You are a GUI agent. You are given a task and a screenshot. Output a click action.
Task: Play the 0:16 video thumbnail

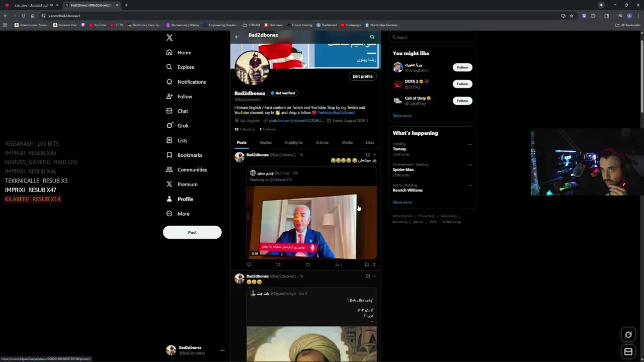coord(311,223)
